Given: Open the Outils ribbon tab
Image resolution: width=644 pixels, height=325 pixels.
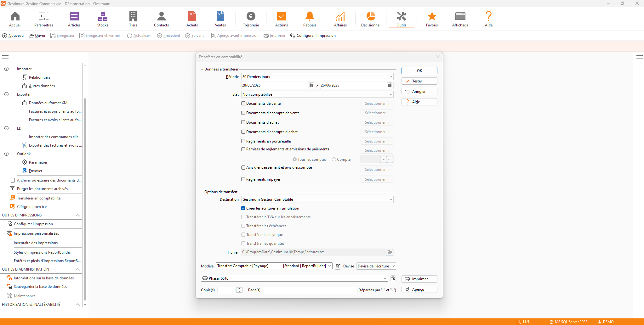Looking at the screenshot, I should tap(401, 19).
